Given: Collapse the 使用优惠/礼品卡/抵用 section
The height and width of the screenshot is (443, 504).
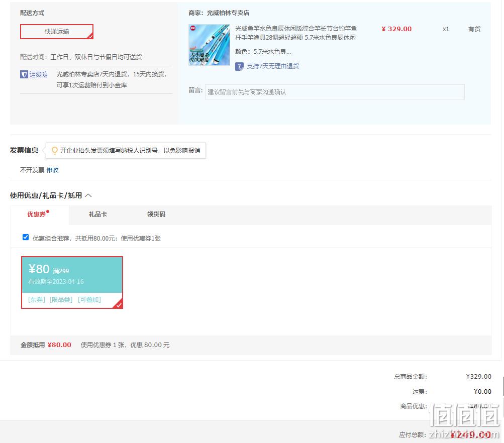Looking at the screenshot, I should (88, 195).
